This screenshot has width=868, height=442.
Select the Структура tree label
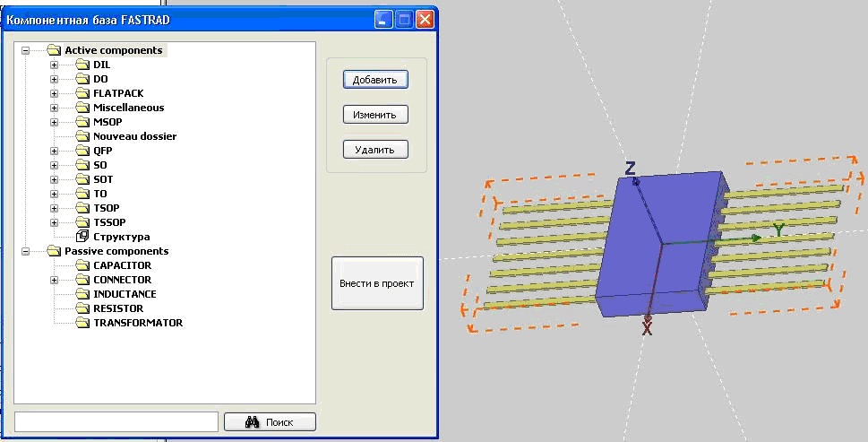(x=121, y=237)
